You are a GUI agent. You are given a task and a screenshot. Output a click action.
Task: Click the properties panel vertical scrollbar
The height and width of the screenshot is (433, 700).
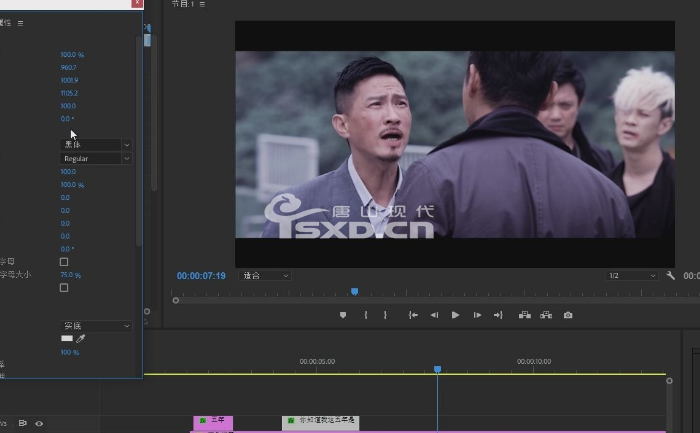[x=138, y=141]
